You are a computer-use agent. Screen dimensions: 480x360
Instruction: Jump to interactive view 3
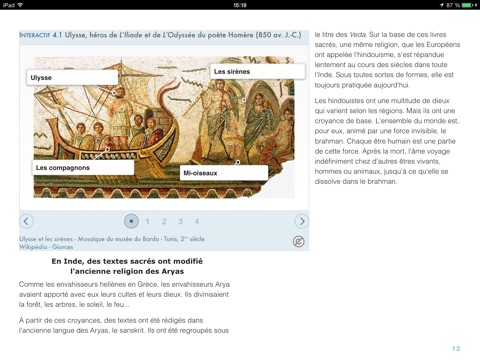pyautogui.click(x=180, y=221)
